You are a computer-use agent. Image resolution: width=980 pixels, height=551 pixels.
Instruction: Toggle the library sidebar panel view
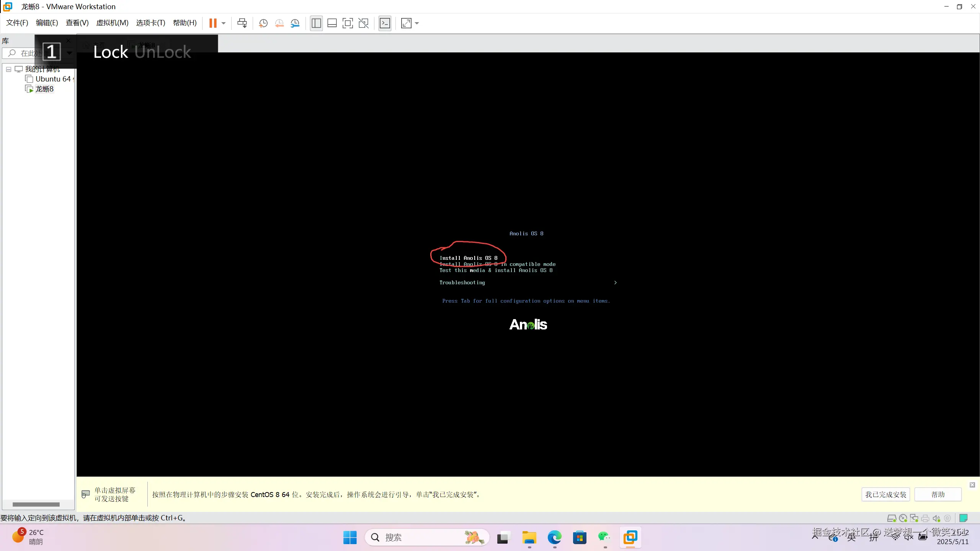[x=316, y=23]
